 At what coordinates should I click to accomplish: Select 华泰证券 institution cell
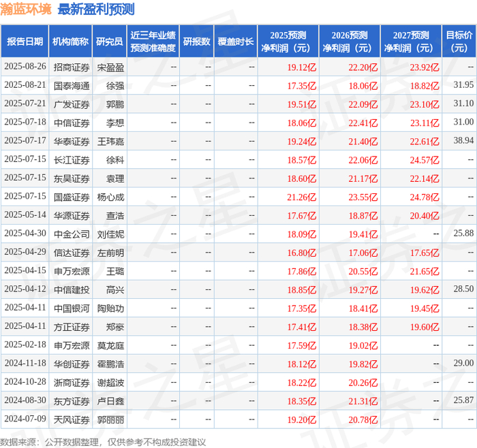click(72, 142)
